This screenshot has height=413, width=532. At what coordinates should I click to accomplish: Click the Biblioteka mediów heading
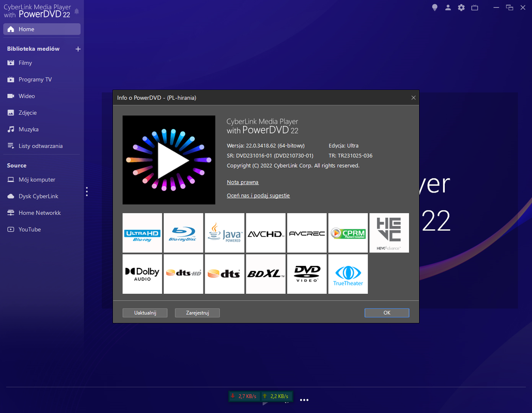(x=33, y=49)
